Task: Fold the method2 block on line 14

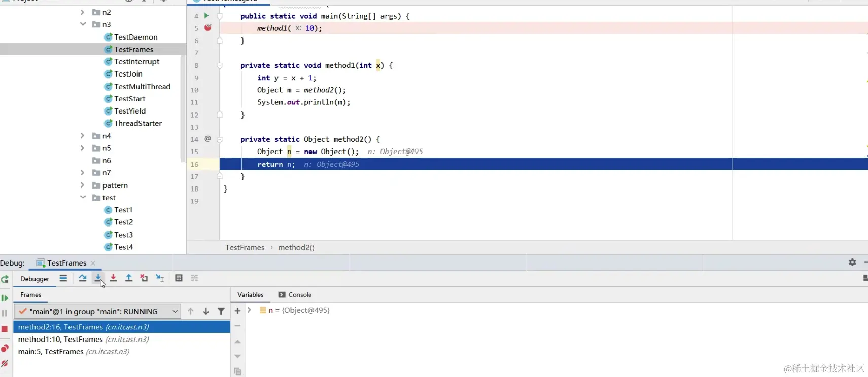Action: pyautogui.click(x=220, y=139)
